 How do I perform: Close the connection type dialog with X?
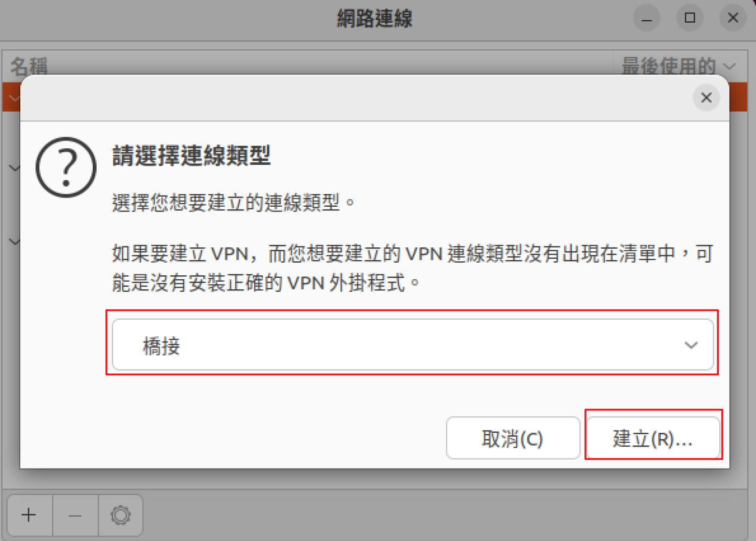tap(706, 98)
